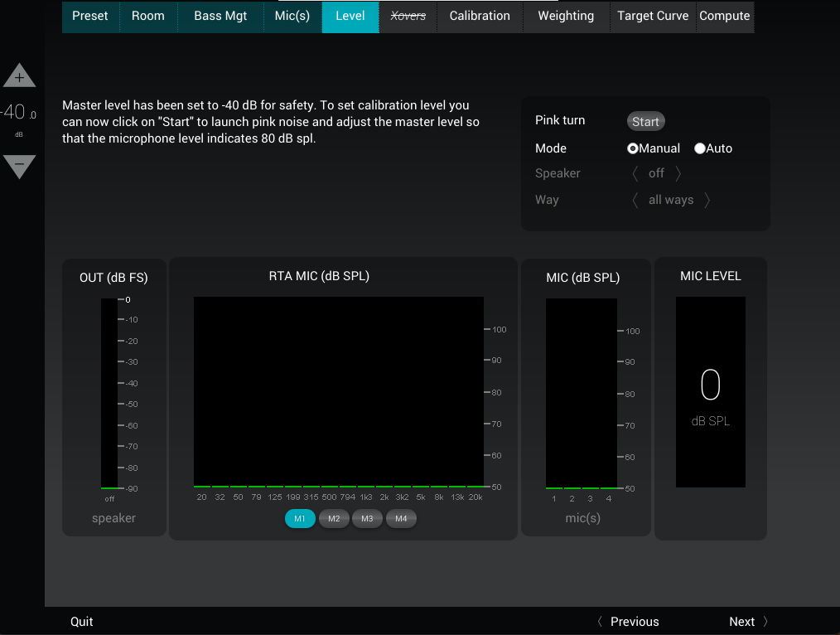This screenshot has width=840, height=635.
Task: Toggle M2 microphone RTA display
Action: point(334,519)
